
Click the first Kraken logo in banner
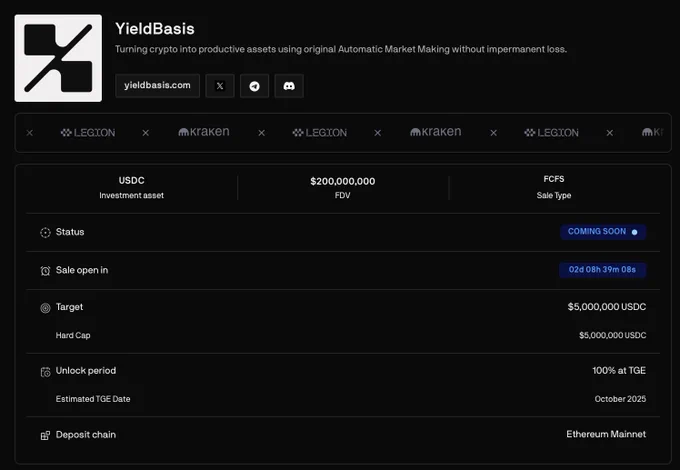pos(204,132)
